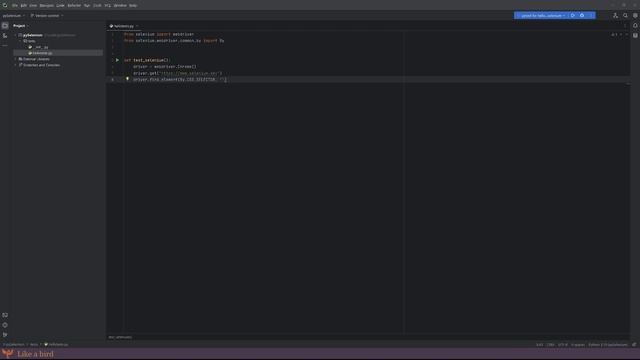This screenshot has width=640, height=360.
Task: Open Search Everywhere magnifier
Action: 625,16
